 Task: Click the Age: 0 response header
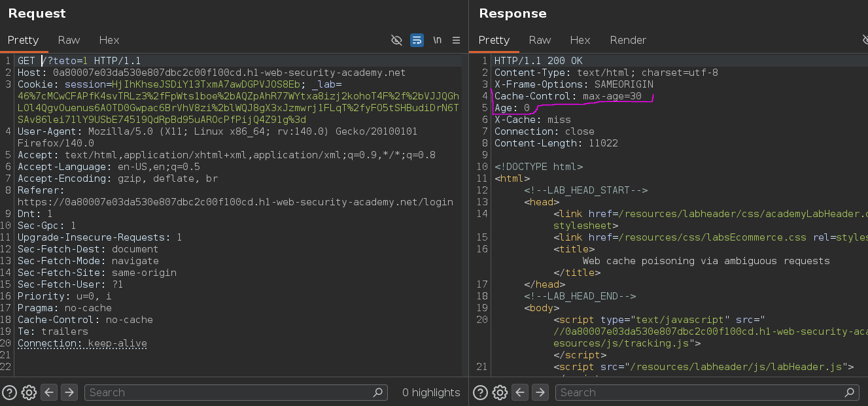(x=512, y=108)
